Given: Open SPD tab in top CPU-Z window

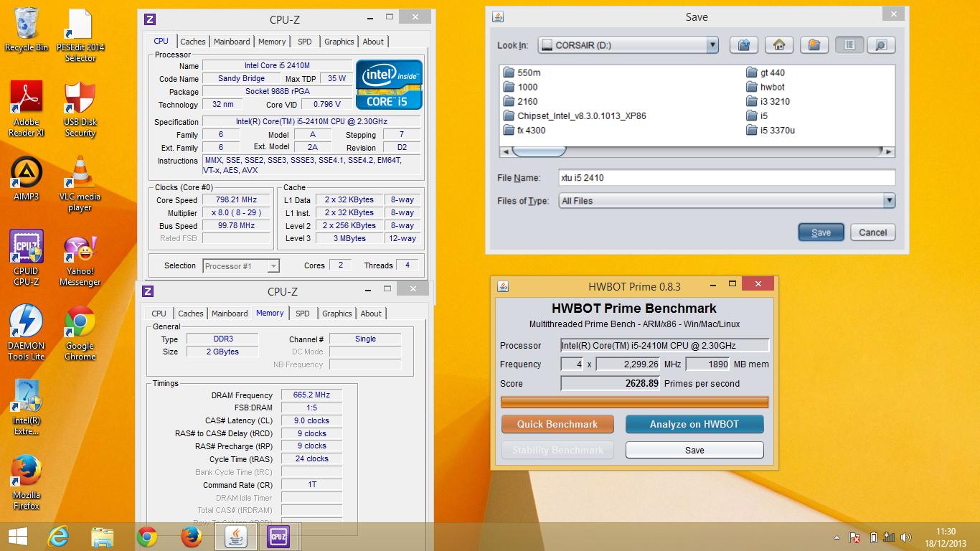Looking at the screenshot, I should pos(305,42).
